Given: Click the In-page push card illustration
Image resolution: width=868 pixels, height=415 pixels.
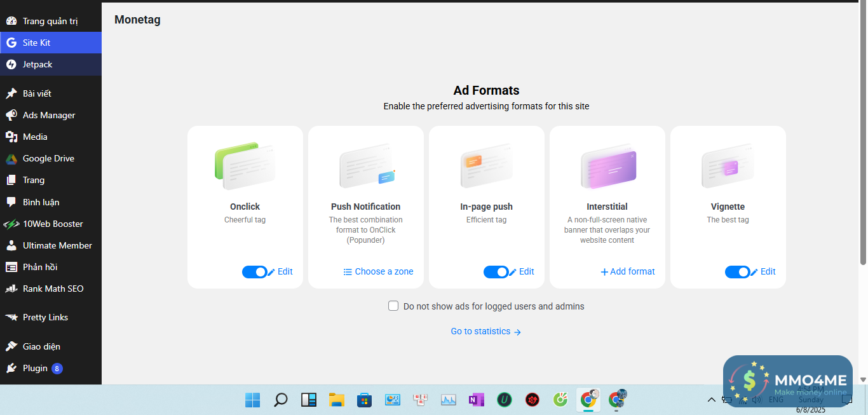Looking at the screenshot, I should point(486,167).
